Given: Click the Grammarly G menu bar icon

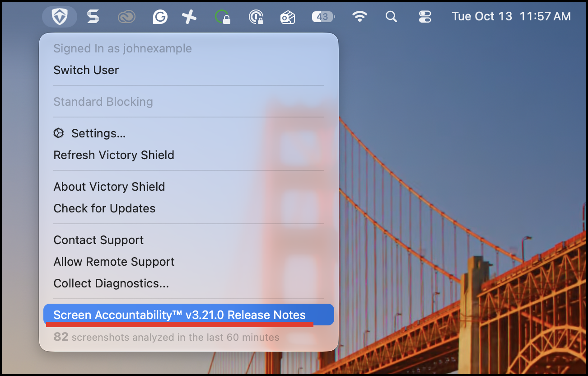Looking at the screenshot, I should tap(160, 17).
